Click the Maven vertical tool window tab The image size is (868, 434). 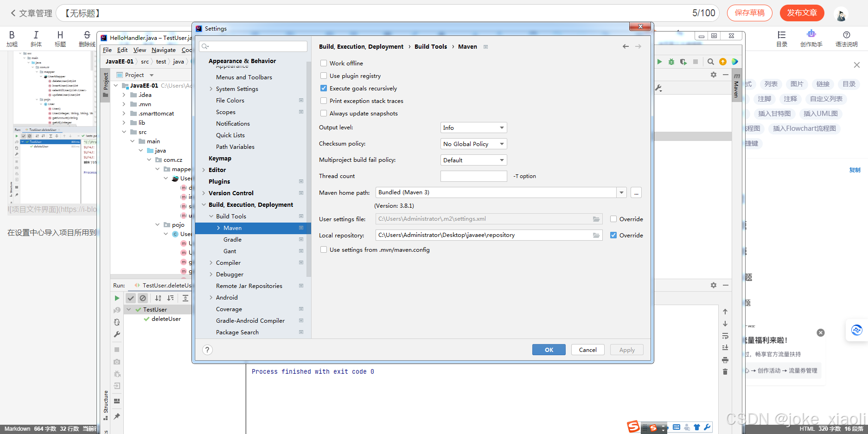736,85
